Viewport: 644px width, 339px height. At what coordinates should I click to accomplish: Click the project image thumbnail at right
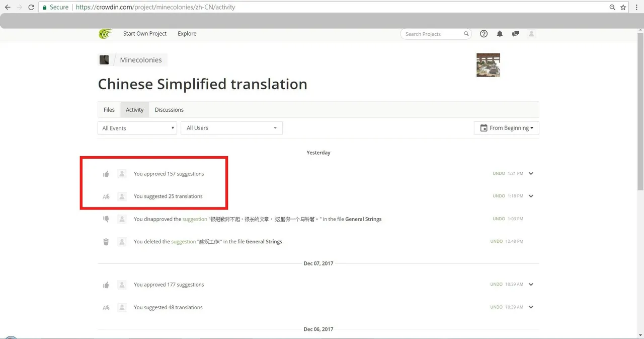488,65
